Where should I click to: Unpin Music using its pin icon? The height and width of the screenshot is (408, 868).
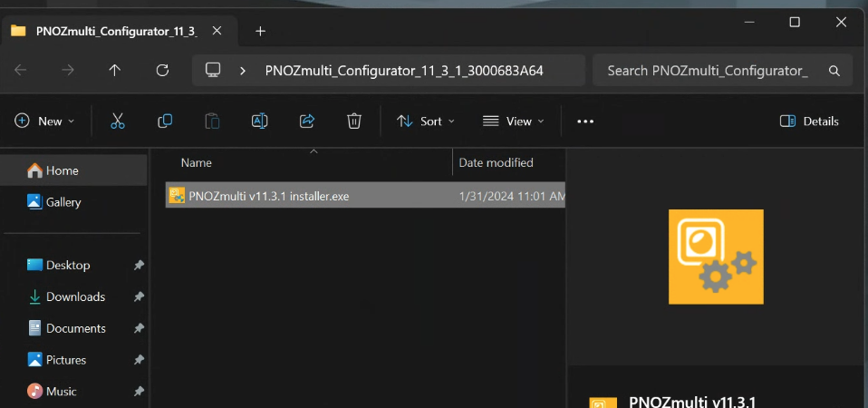139,392
